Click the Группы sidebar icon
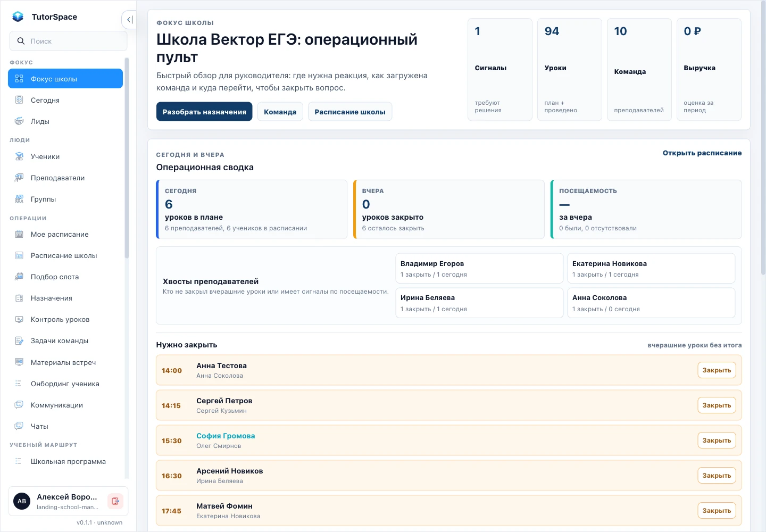This screenshot has width=766, height=532. pos(19,199)
